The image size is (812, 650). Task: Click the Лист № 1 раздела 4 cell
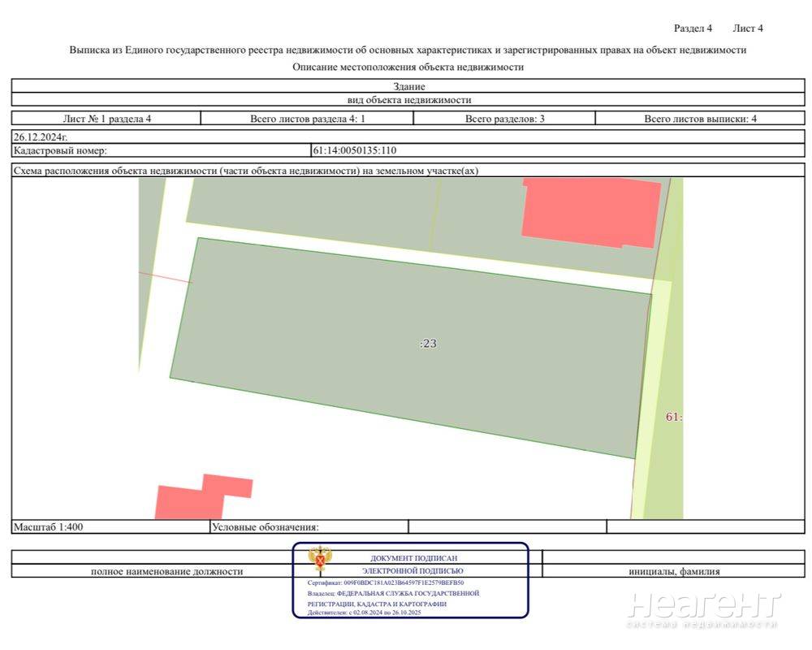click(x=106, y=119)
